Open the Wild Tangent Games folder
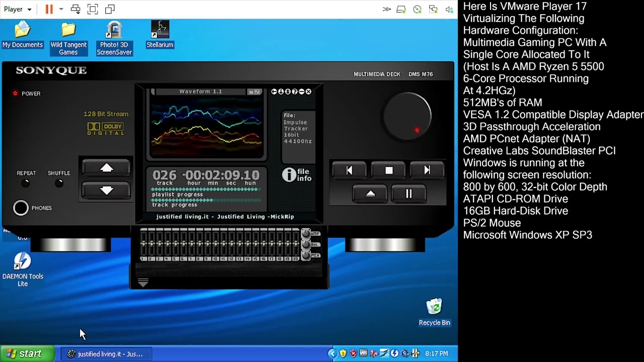Screen dimensions: 644x362 tap(68, 38)
